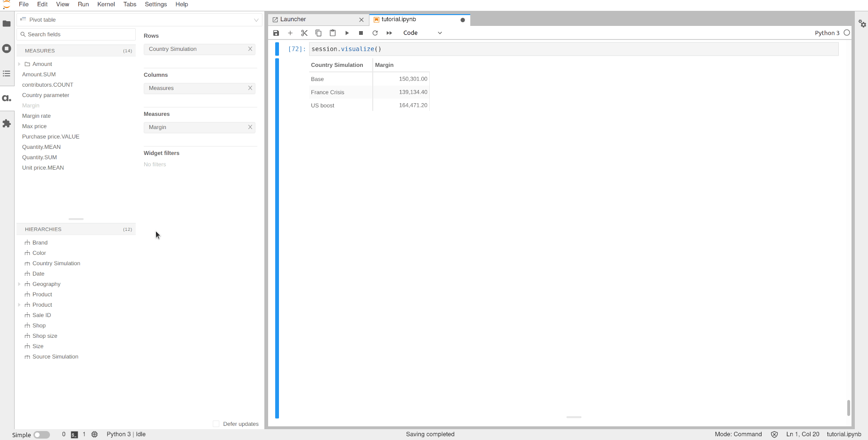Remove Country Simulation from Rows
Image resolution: width=868 pixels, height=440 pixels.
pyautogui.click(x=250, y=49)
